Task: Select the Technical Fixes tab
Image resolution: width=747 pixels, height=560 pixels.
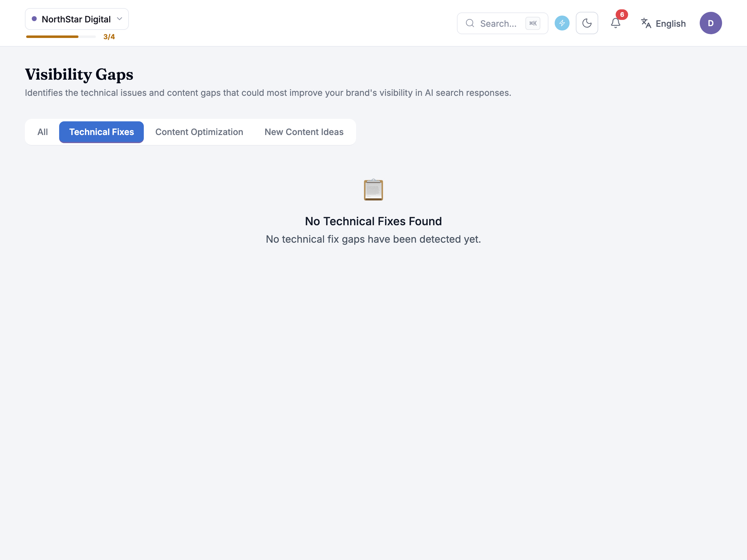Action: click(x=101, y=132)
